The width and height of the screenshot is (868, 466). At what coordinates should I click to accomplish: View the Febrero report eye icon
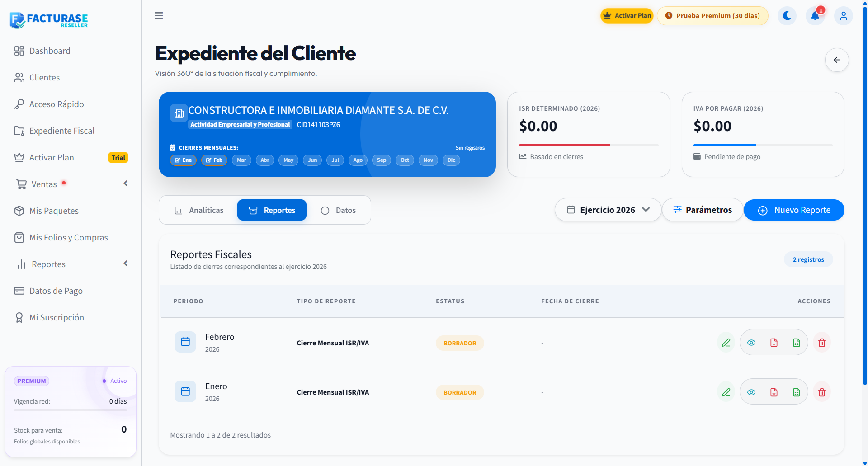(x=751, y=343)
